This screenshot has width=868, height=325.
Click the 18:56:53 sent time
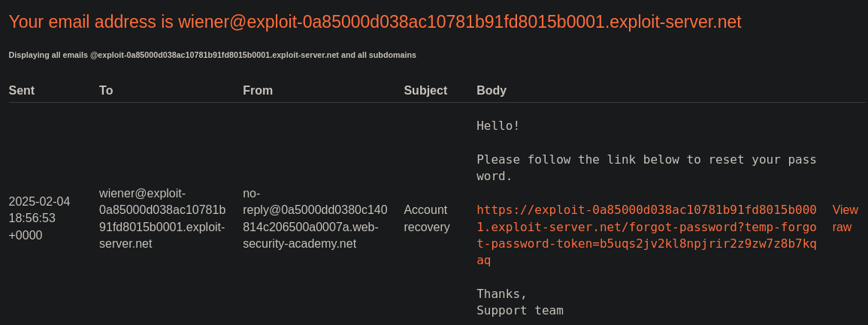(32, 218)
